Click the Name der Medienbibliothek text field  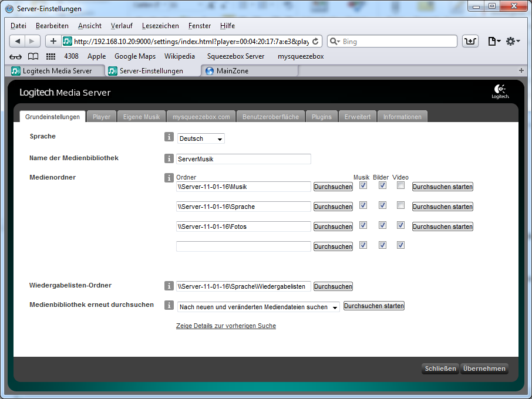243,159
